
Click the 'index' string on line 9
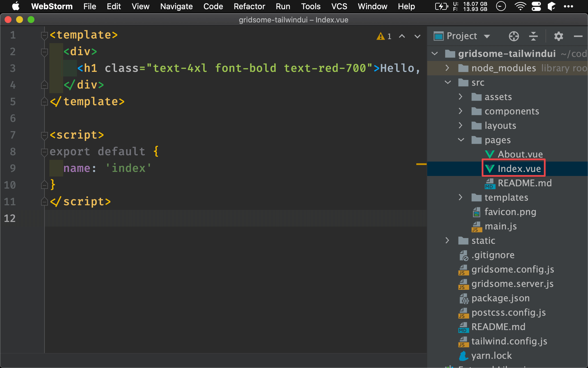(x=128, y=168)
